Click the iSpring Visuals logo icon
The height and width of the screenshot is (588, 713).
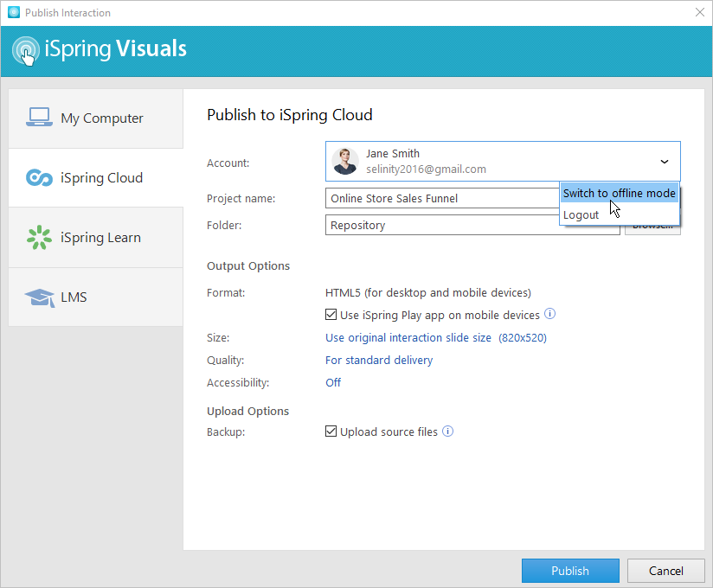click(25, 49)
